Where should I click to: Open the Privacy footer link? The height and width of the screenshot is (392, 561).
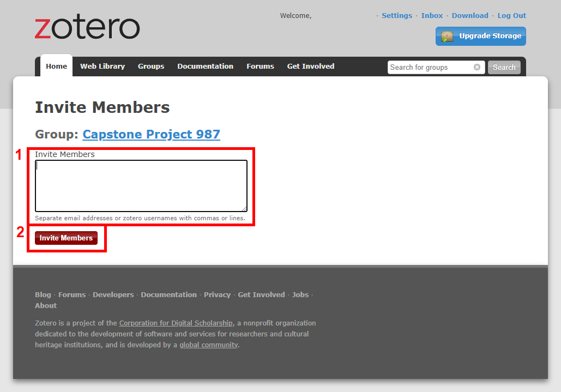tap(217, 295)
